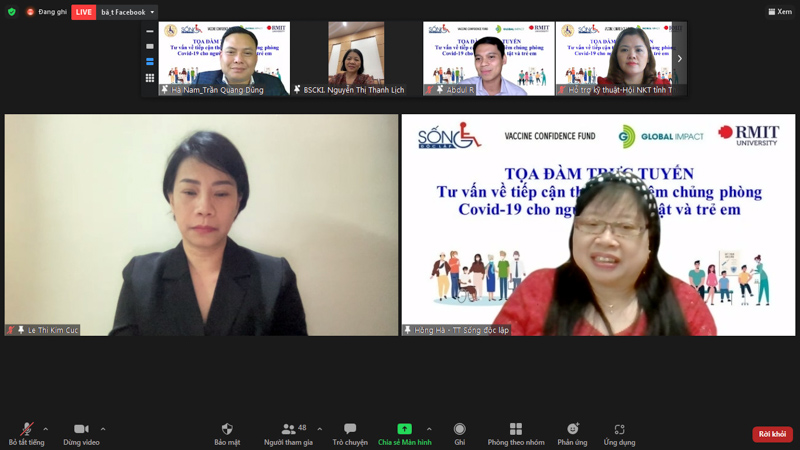Click Hồng Hà's main video tile

click(598, 224)
